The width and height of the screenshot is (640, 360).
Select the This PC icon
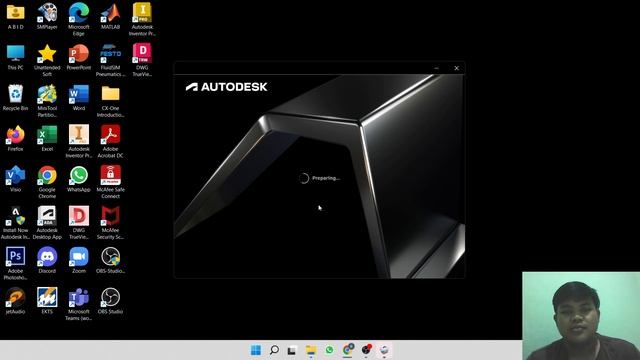click(16, 57)
